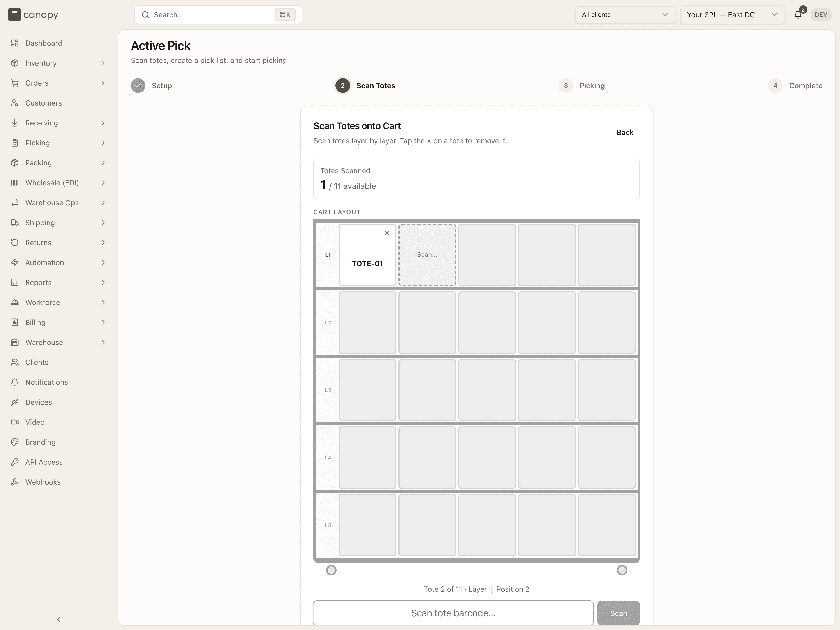Click the search magnifier icon
Screen dimensions: 840x630
click(x=145, y=15)
